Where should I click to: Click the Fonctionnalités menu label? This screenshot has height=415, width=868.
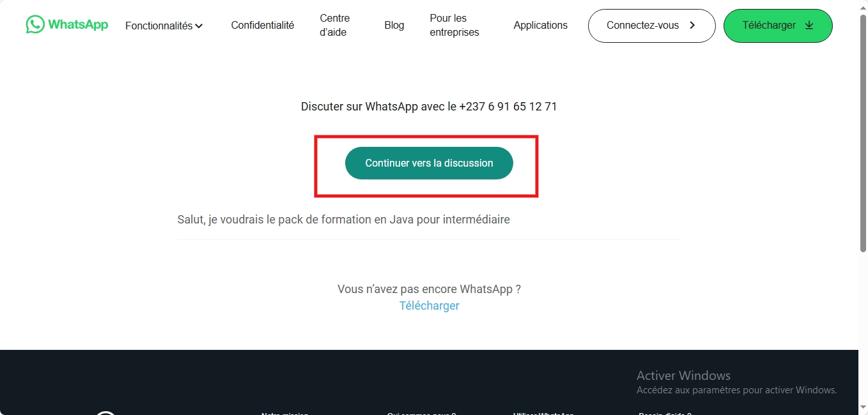159,26
